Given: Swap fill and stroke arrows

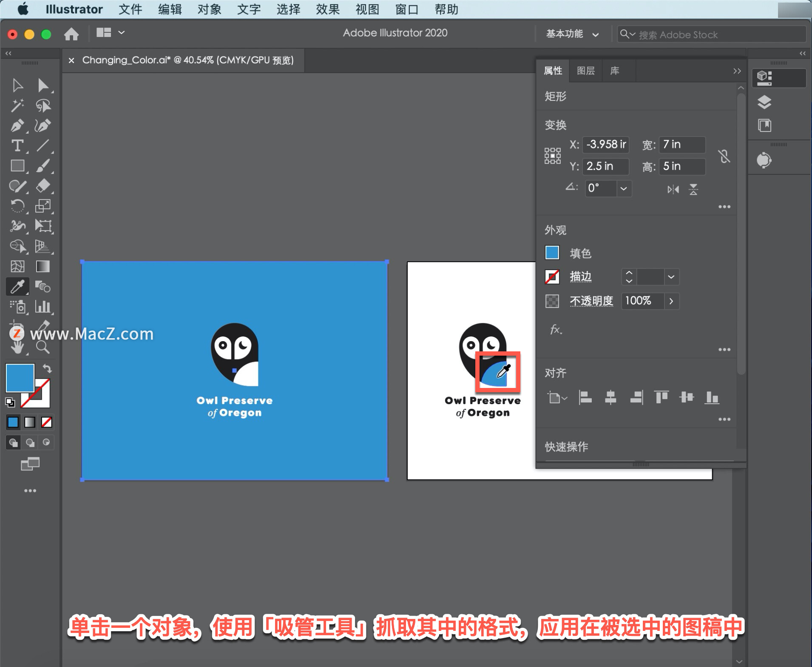Looking at the screenshot, I should click(48, 369).
